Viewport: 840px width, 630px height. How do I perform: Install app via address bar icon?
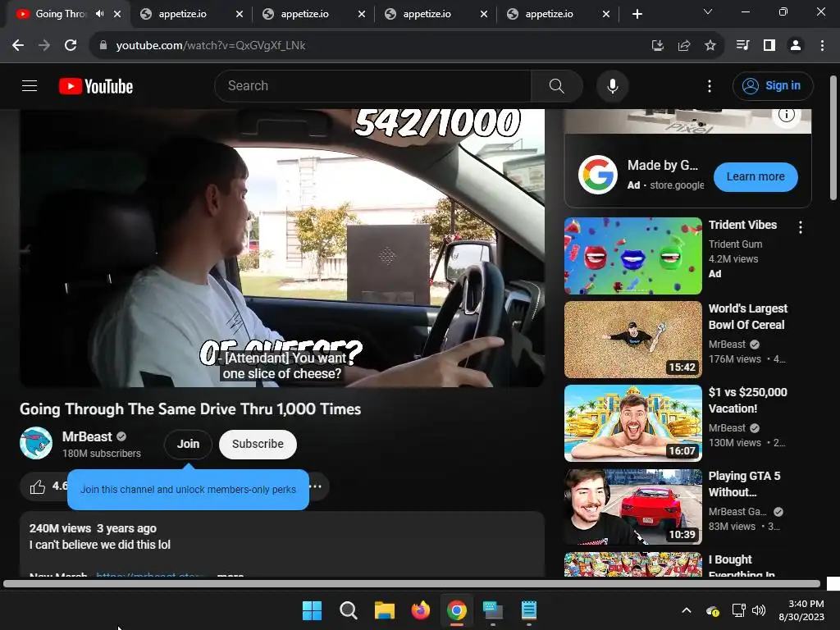[657, 46]
